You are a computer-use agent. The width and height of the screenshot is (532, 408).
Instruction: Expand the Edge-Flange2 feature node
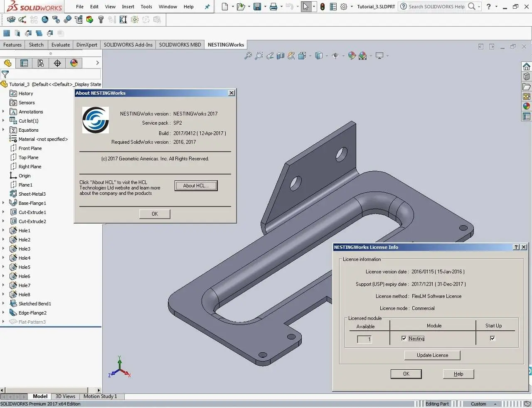click(x=3, y=312)
